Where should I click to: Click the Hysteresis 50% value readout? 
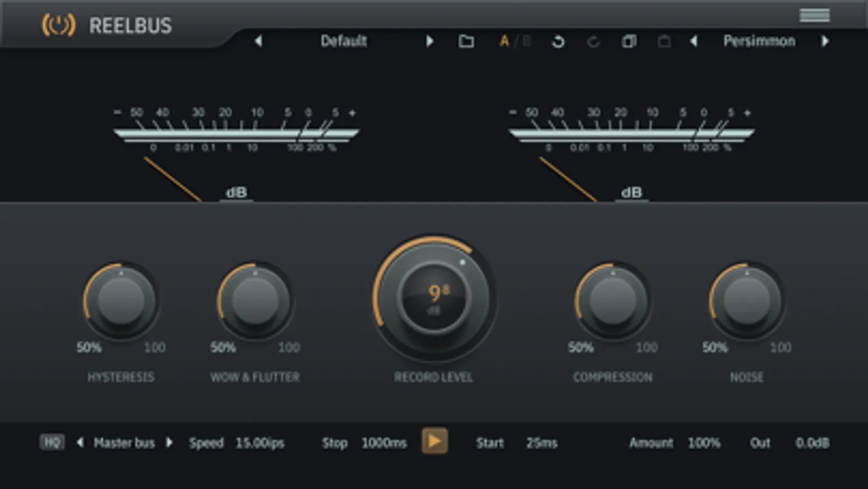(89, 347)
